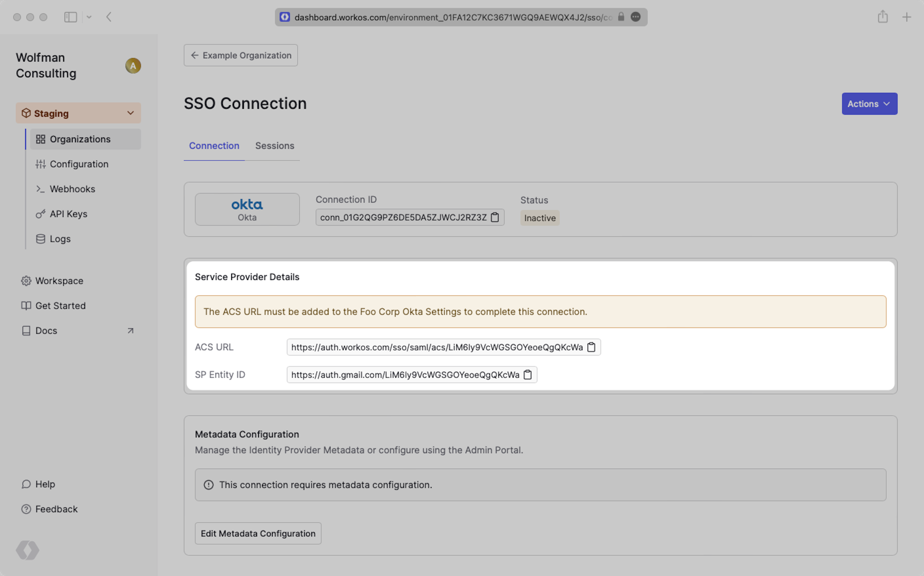Viewport: 924px width, 576px height.
Task: Open Webhooks in the sidebar
Action: tap(72, 189)
